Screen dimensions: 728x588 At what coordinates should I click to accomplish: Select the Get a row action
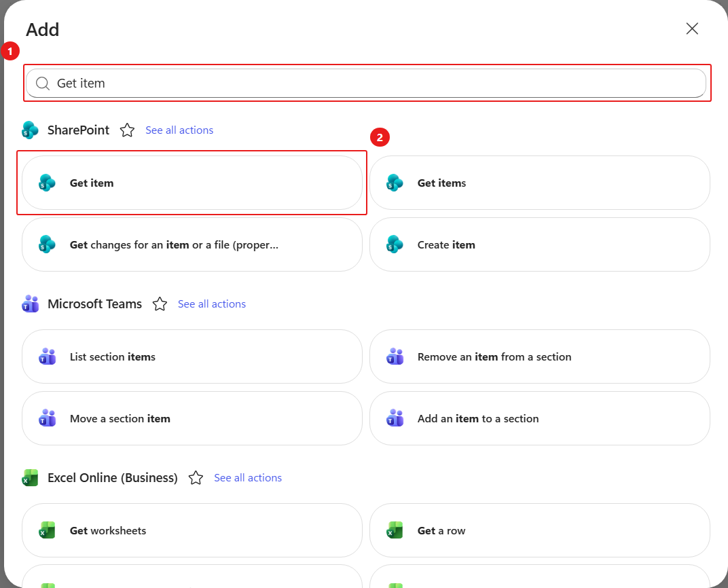click(x=539, y=530)
